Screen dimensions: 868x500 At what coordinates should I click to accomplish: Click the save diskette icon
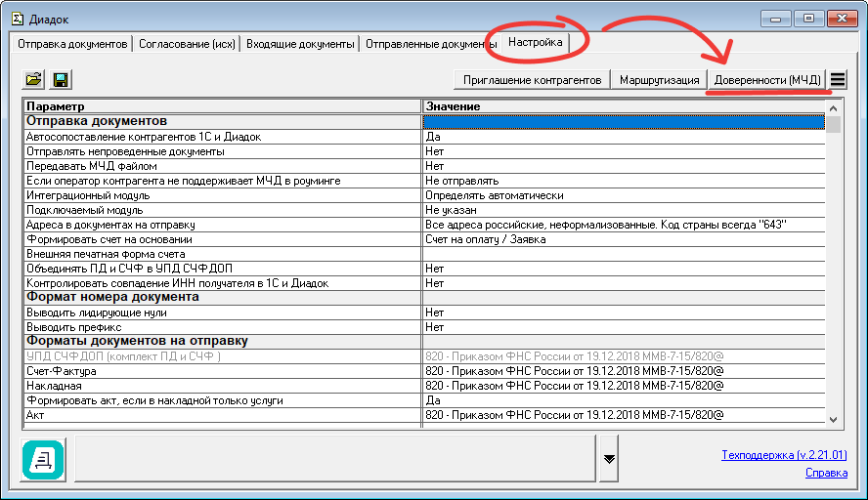click(x=61, y=79)
